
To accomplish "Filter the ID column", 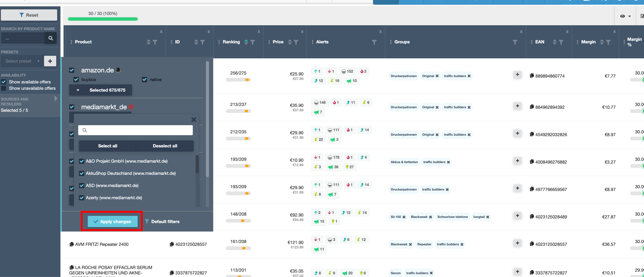I will point(203,42).
